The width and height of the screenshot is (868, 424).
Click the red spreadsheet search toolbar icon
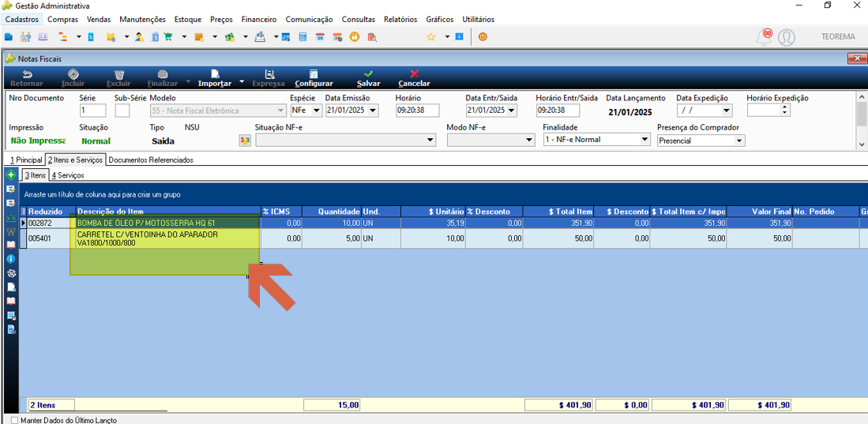(372, 37)
